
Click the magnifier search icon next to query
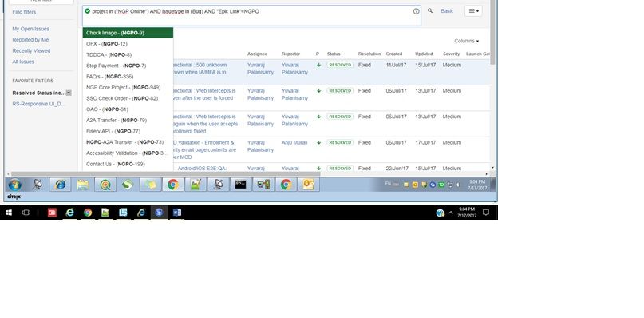point(430,10)
